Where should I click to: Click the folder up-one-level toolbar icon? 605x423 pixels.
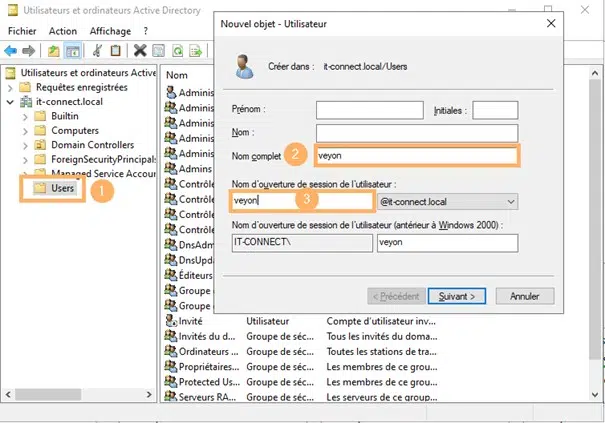(53, 50)
